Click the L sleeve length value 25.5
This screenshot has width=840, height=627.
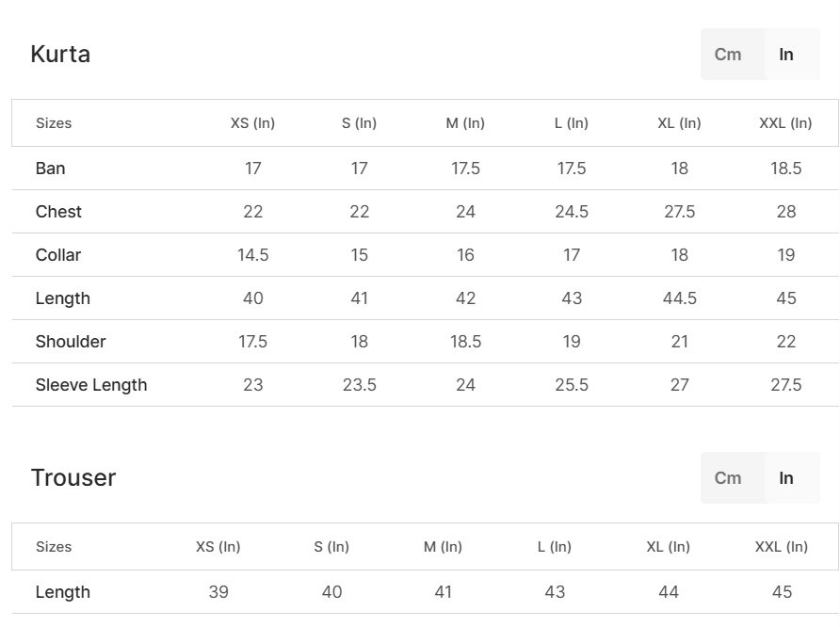coord(572,385)
